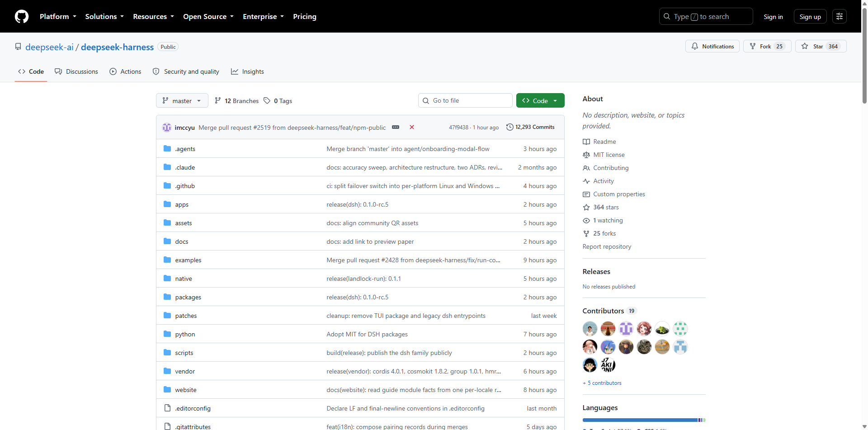The image size is (868, 430).
Task: Click the .agents folder icon
Action: (167, 148)
